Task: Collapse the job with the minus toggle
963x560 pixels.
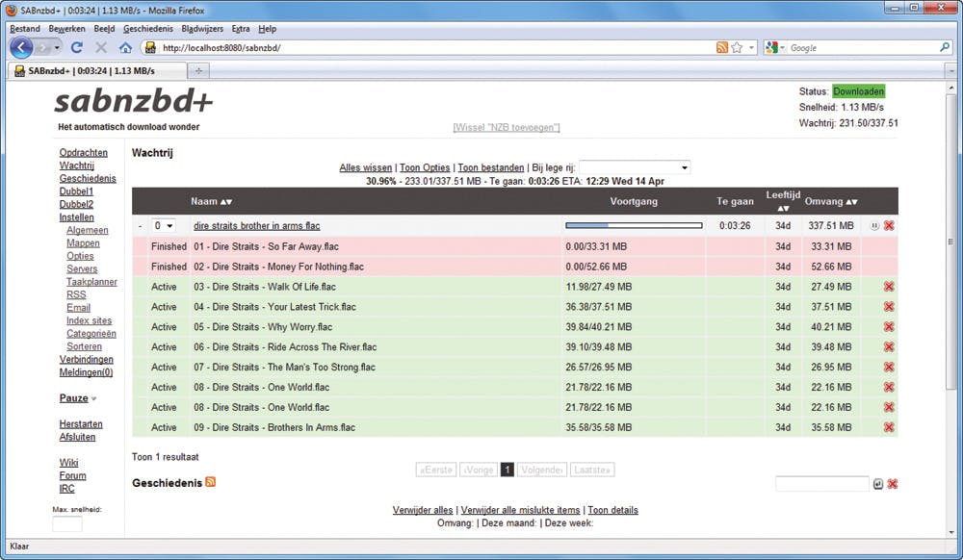Action: (140, 226)
